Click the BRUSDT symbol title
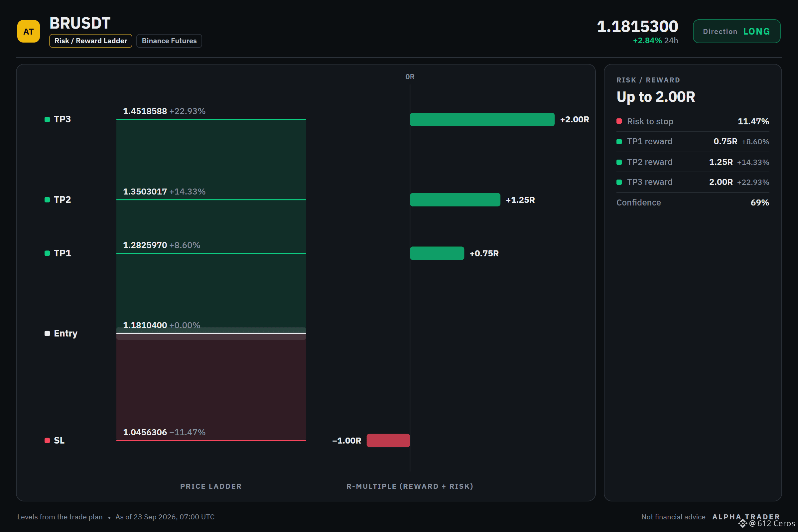This screenshot has width=798, height=532. pyautogui.click(x=80, y=23)
